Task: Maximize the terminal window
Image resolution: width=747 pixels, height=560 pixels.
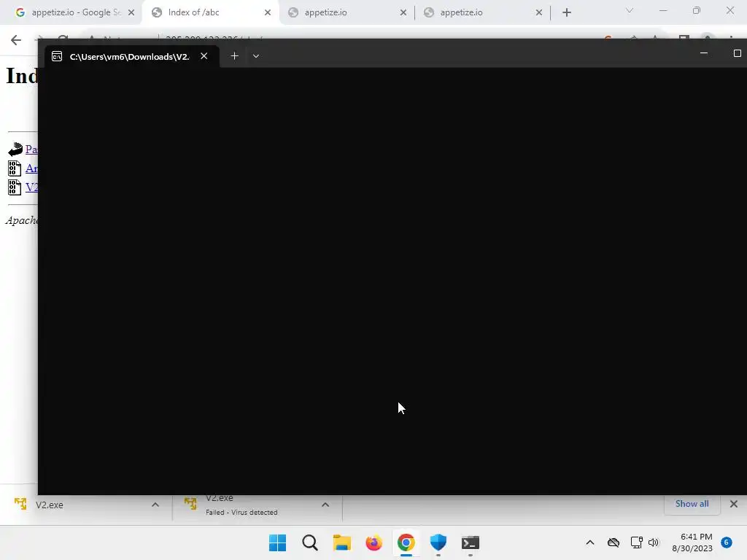Action: (x=737, y=53)
